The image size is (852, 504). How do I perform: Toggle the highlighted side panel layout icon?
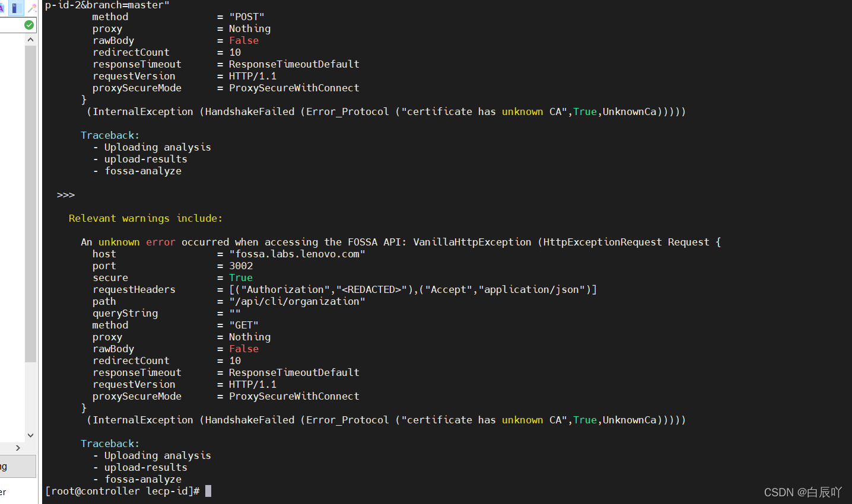tap(15, 8)
